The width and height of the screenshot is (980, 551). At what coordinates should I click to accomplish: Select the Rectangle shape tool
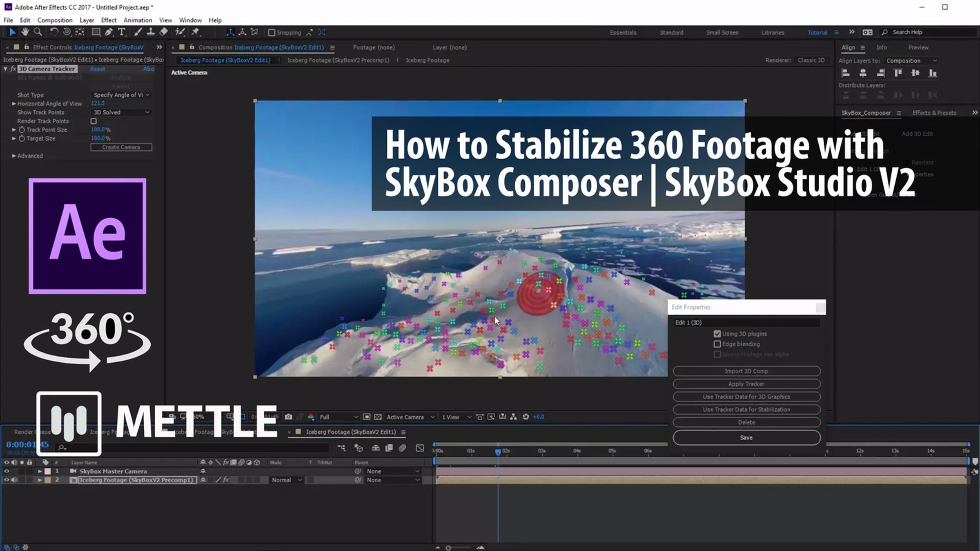click(x=96, y=32)
